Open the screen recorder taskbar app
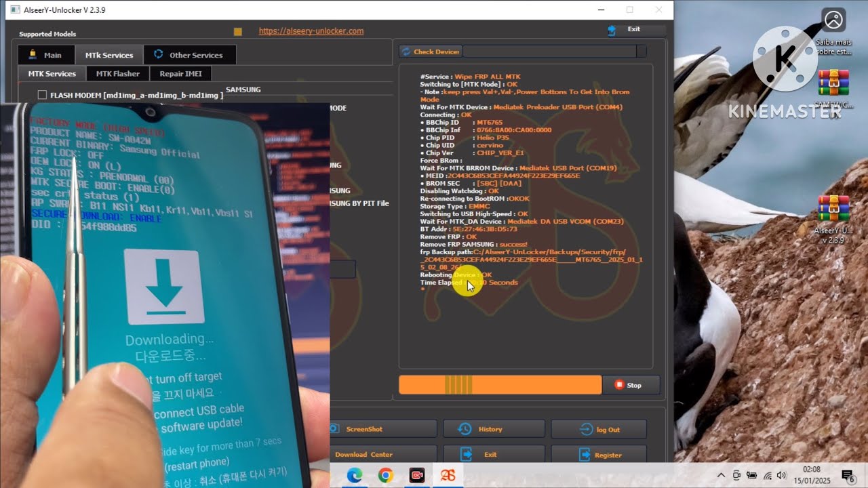Screen dimensions: 868x488 416,476
